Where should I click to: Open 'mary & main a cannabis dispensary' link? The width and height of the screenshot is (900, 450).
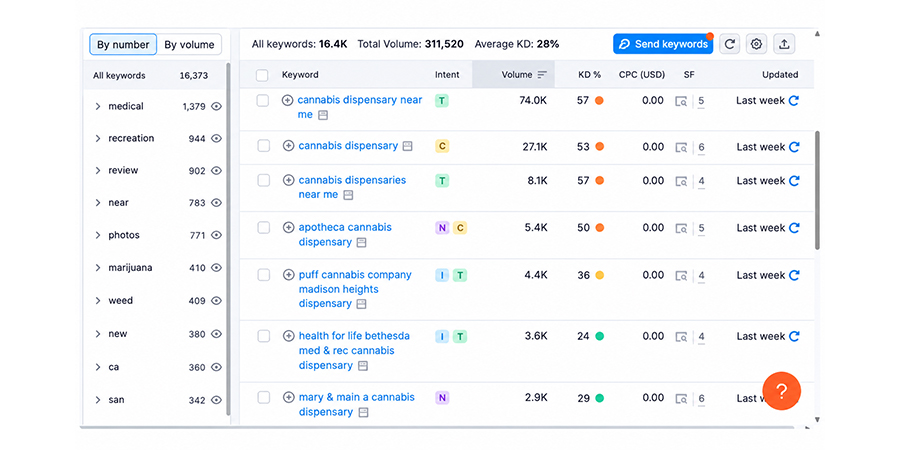coord(356,404)
